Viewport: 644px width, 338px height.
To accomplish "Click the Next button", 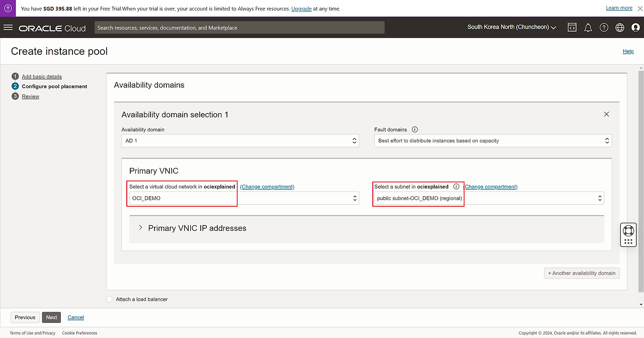I will click(51, 317).
